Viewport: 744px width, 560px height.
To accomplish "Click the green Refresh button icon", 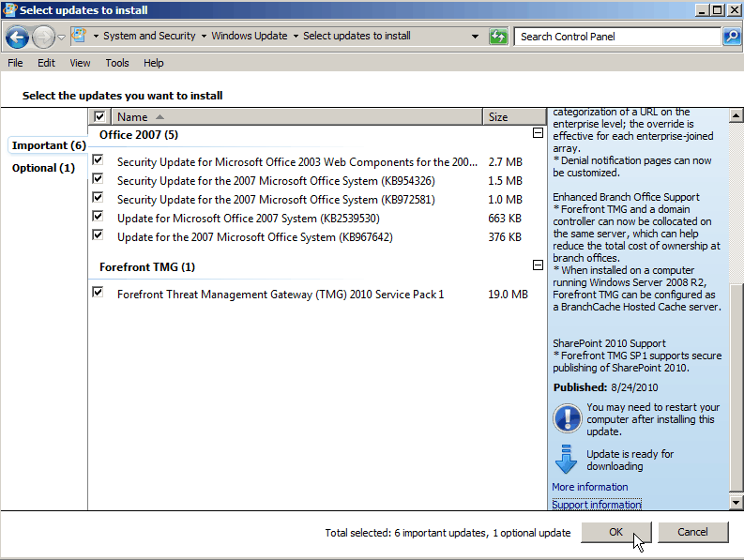I will click(x=498, y=37).
